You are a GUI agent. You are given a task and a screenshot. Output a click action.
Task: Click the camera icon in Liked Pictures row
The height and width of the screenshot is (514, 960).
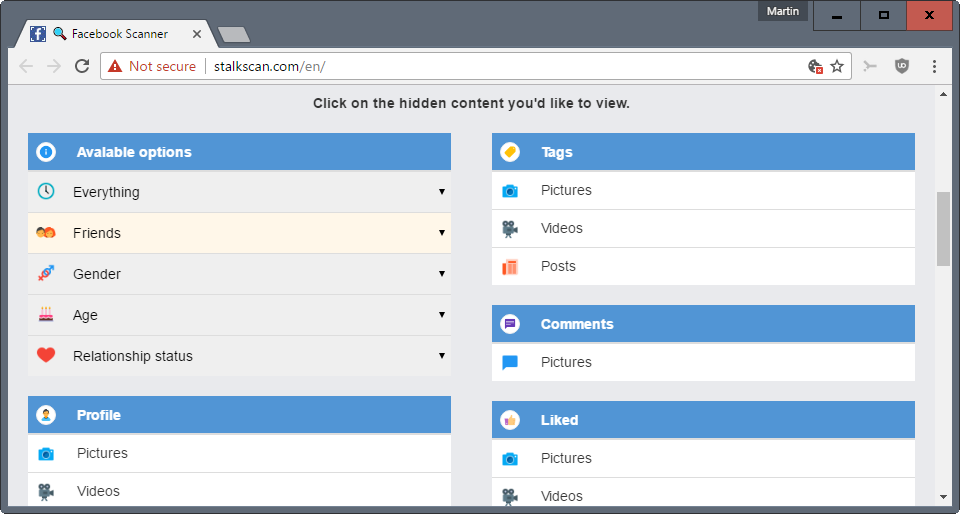point(510,458)
